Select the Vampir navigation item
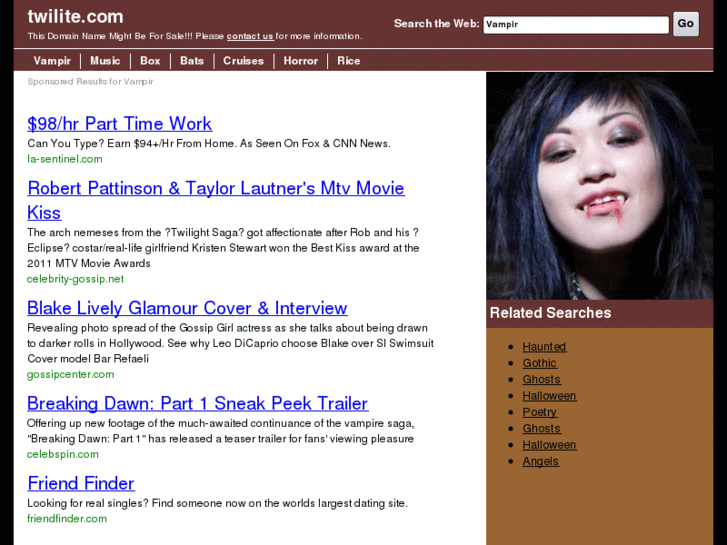 pos(52,61)
